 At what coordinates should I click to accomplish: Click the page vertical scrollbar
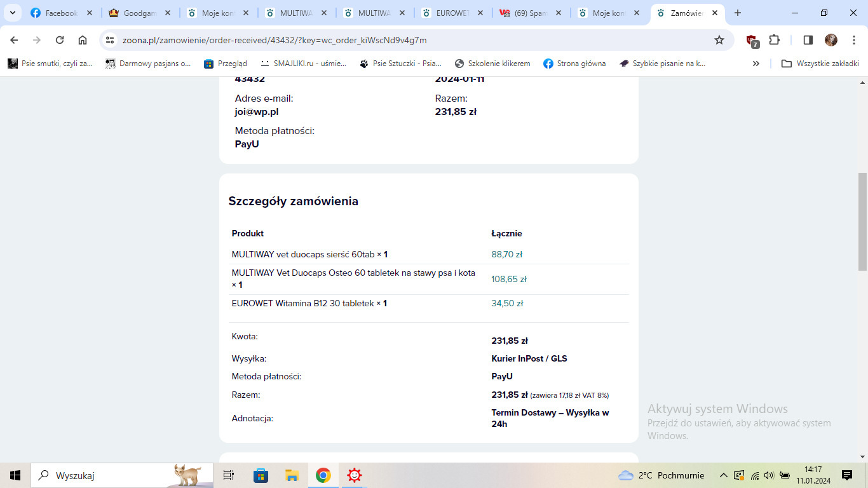pyautogui.click(x=862, y=222)
